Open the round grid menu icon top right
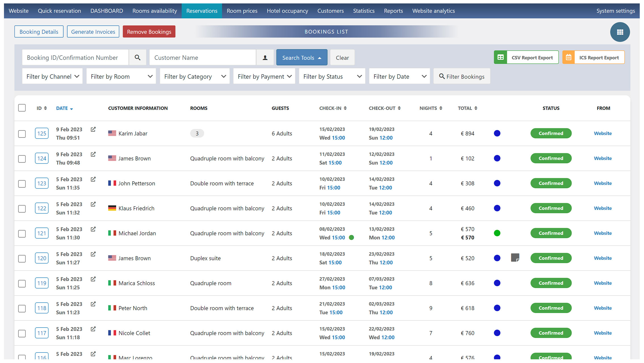Viewport: 644px width, 363px height. [620, 32]
